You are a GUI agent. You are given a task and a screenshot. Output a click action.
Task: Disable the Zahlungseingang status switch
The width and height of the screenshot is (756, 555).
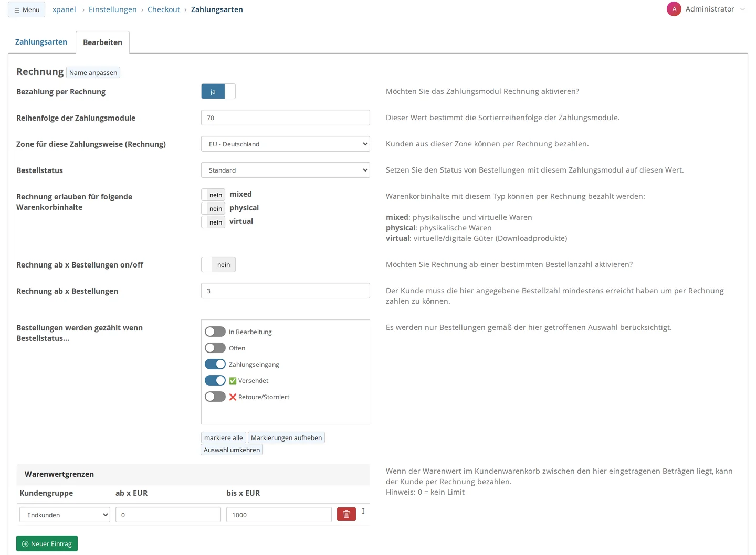[x=215, y=364]
